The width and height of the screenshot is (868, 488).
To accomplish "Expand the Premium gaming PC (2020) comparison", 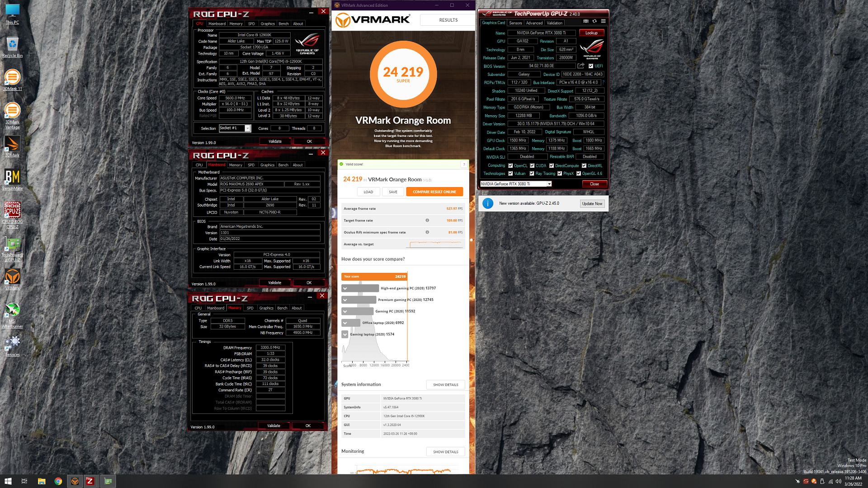I will pos(345,300).
